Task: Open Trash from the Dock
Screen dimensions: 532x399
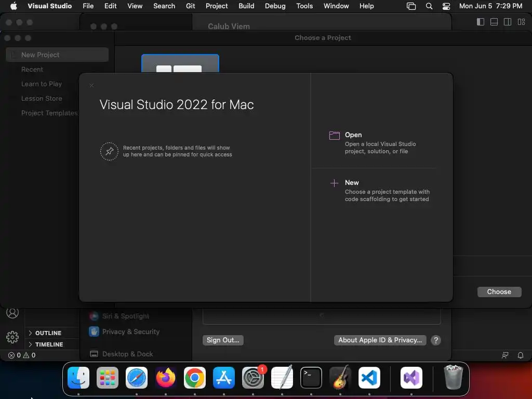Action: [453, 378]
